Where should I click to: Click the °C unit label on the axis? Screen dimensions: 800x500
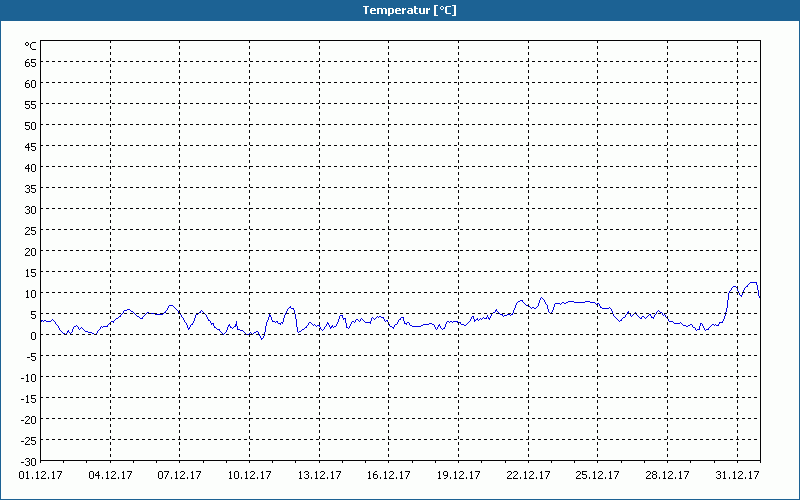coord(31,46)
